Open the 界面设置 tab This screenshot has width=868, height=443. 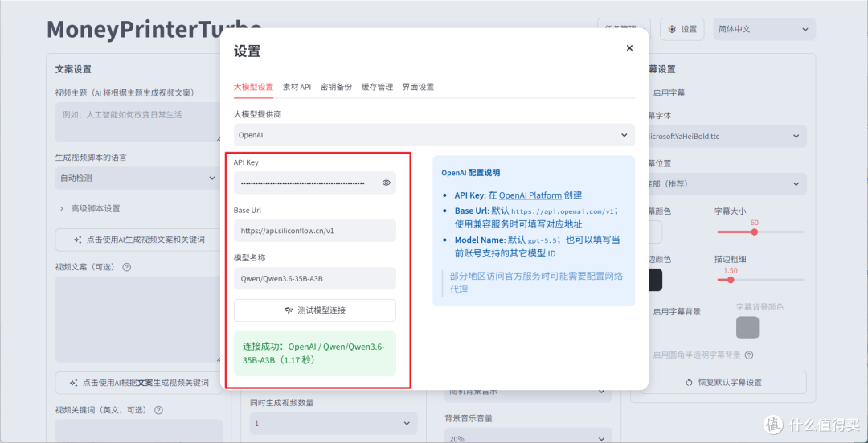[418, 87]
